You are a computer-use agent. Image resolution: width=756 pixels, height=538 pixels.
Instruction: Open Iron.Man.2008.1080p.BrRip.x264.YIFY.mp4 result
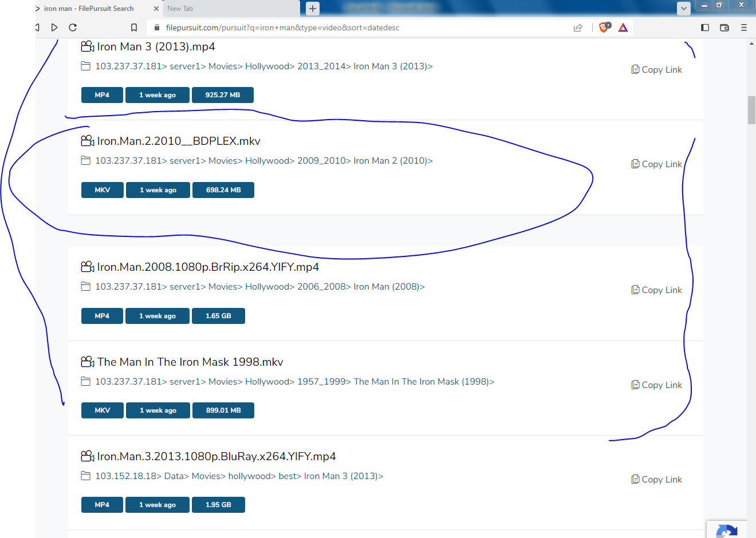[208, 267]
